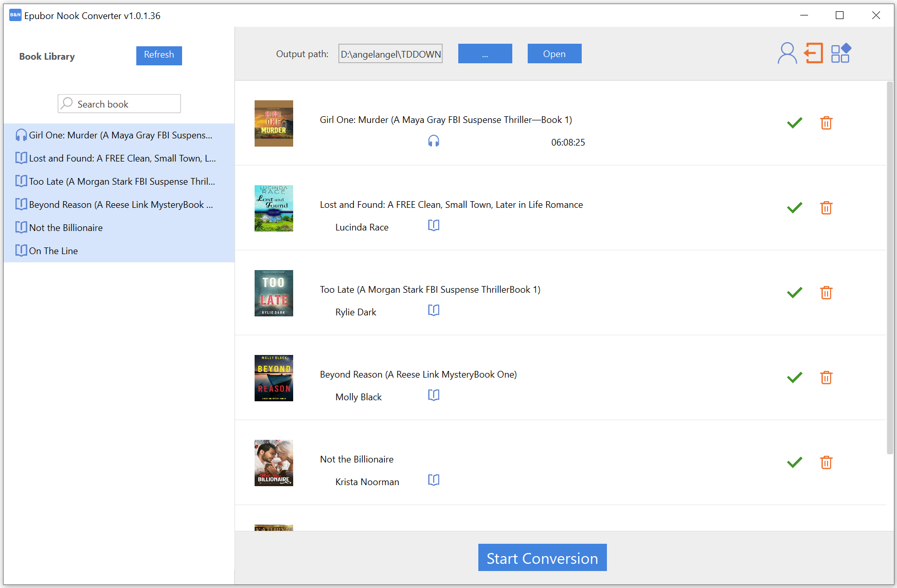Viewport: 897px width, 588px height.
Task: Click book icon beside Krista Noorman
Action: [434, 480]
